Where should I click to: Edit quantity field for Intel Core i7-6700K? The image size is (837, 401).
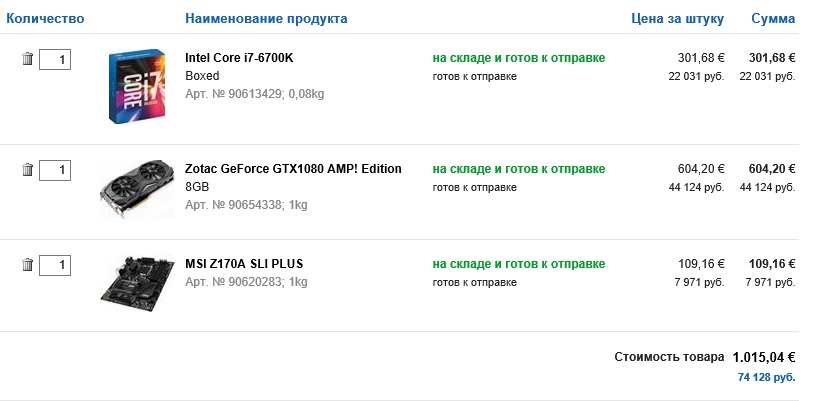pos(55,60)
